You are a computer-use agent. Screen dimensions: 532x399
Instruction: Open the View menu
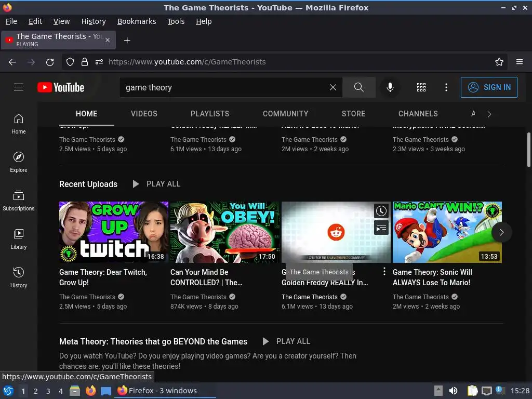(61, 21)
